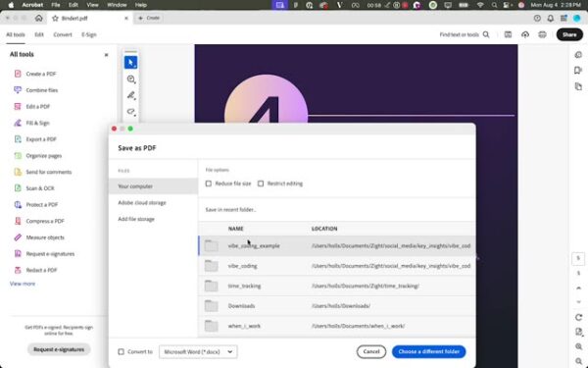588x368 pixels.
Task: Open Organize pages tool
Action: point(38,155)
